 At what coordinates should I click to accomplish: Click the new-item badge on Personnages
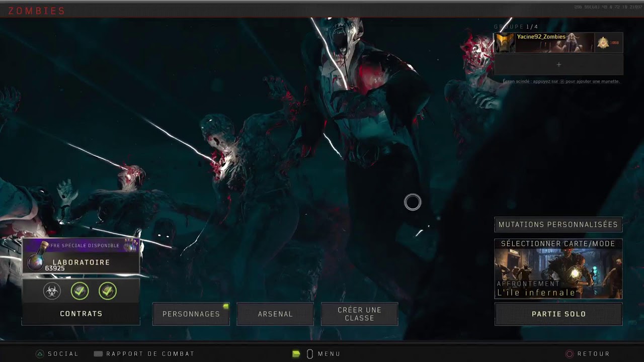point(226,306)
